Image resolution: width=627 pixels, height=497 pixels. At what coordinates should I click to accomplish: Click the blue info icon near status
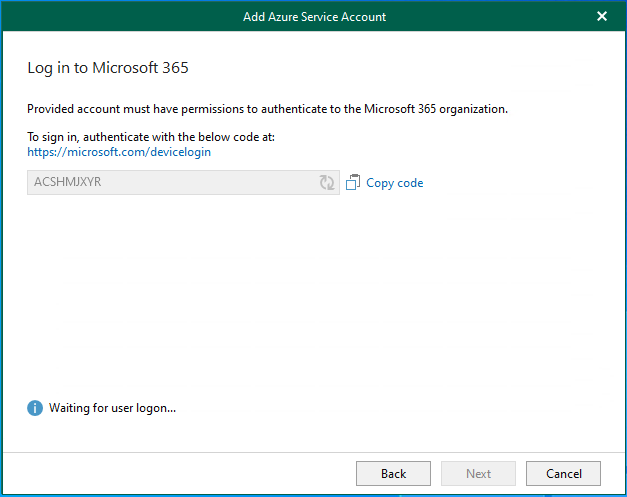point(35,408)
